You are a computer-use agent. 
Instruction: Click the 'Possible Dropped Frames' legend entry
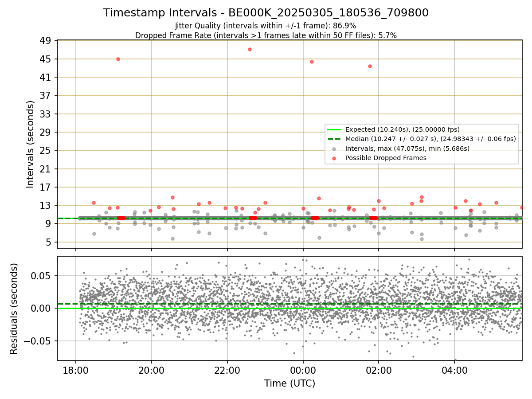(386, 158)
